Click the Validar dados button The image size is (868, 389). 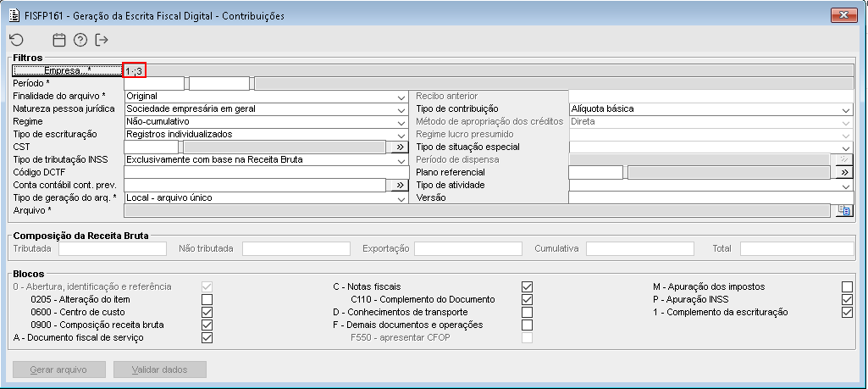160,370
